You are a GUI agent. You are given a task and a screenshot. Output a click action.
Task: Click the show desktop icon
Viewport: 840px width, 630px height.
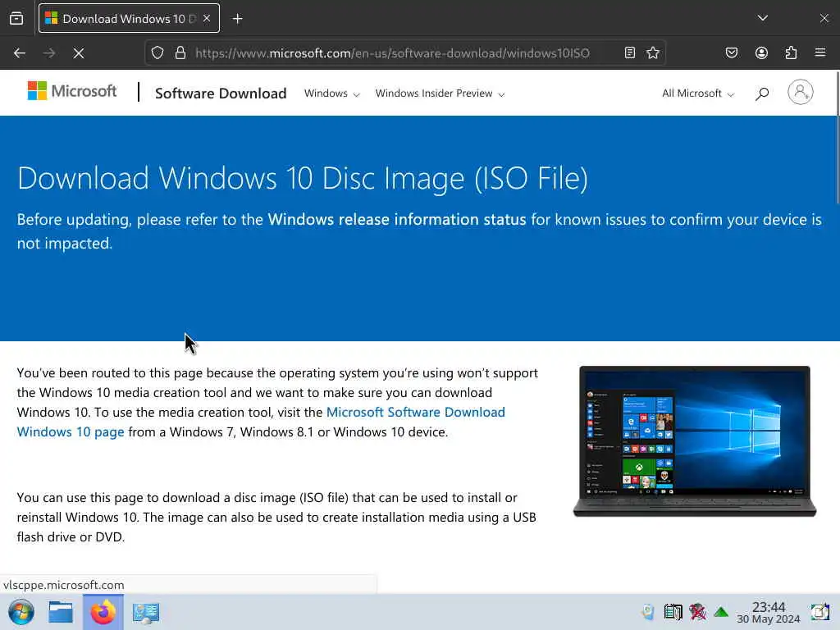[x=819, y=612]
